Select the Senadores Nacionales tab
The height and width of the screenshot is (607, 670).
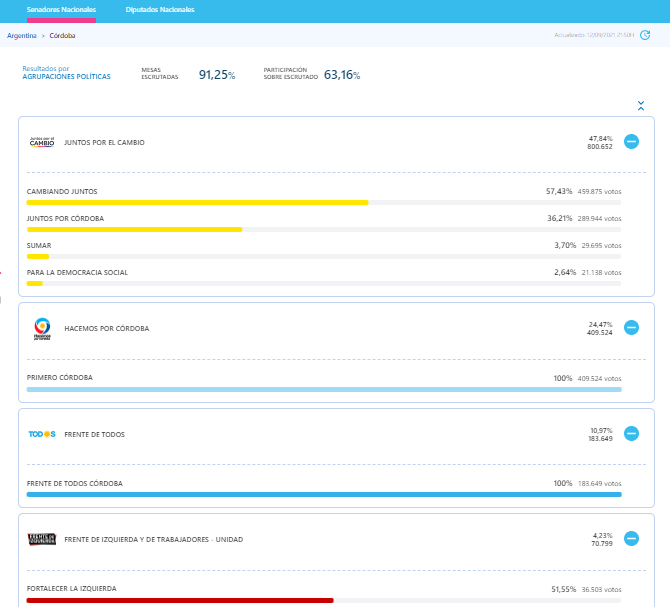[x=61, y=9]
